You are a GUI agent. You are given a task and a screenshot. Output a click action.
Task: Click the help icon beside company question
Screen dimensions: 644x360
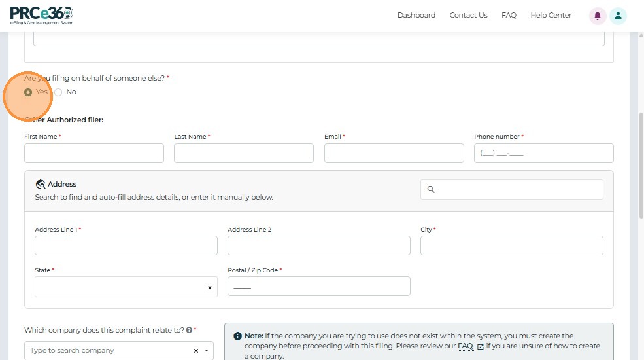pos(189,331)
